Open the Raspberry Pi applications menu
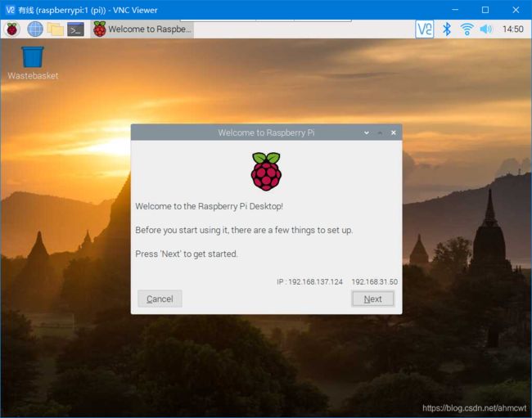The width and height of the screenshot is (532, 418). [x=12, y=29]
